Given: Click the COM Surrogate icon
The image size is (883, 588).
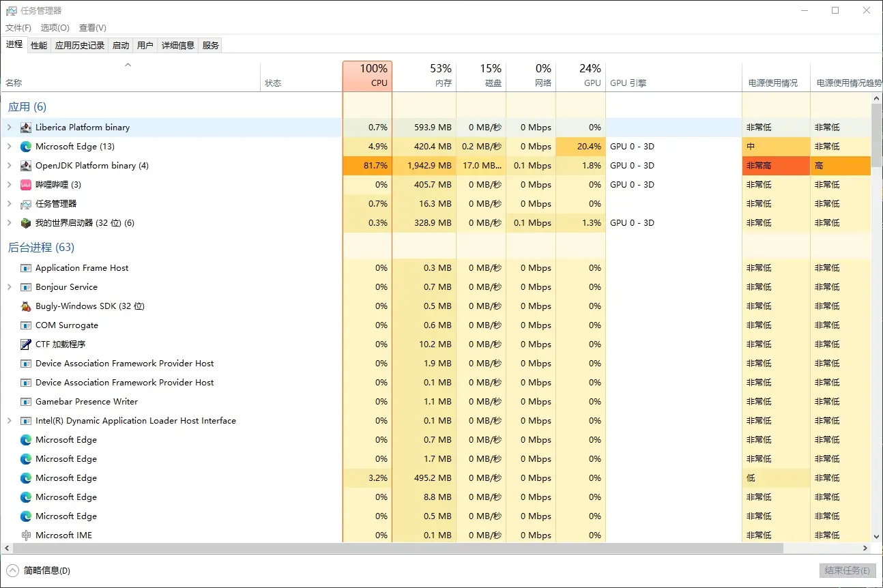Looking at the screenshot, I should click(x=26, y=325).
